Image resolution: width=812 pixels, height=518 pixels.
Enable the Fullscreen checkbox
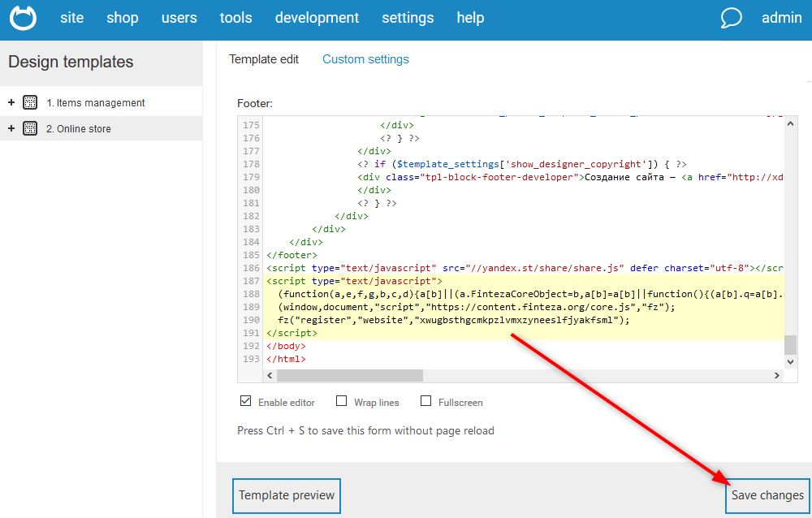coord(425,401)
